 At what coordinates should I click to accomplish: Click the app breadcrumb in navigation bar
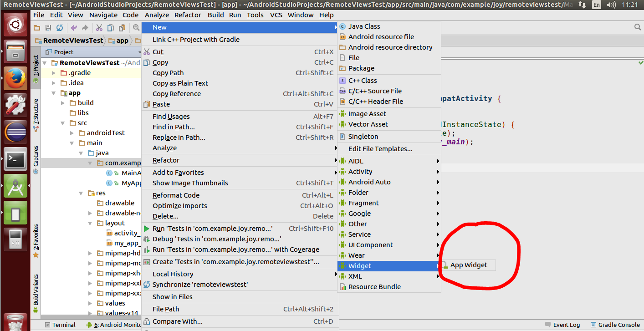tap(119, 41)
